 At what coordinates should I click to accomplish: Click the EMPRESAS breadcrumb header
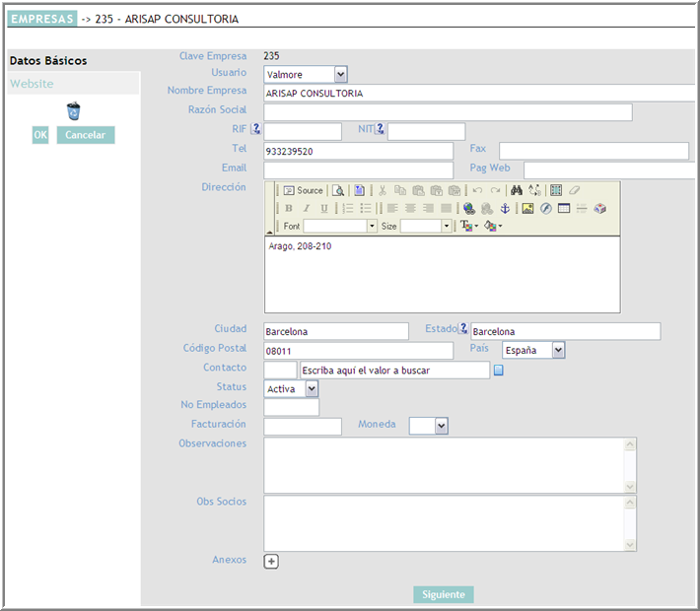click(x=42, y=19)
